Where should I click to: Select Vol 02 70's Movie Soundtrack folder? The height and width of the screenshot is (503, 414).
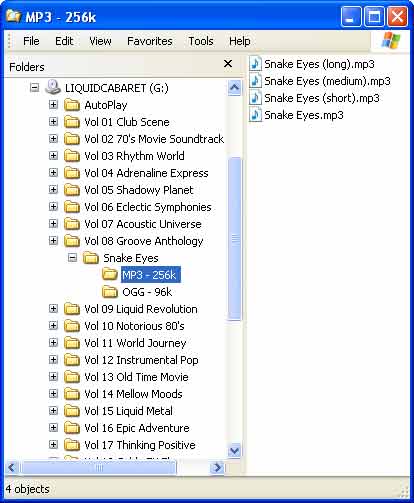point(154,139)
